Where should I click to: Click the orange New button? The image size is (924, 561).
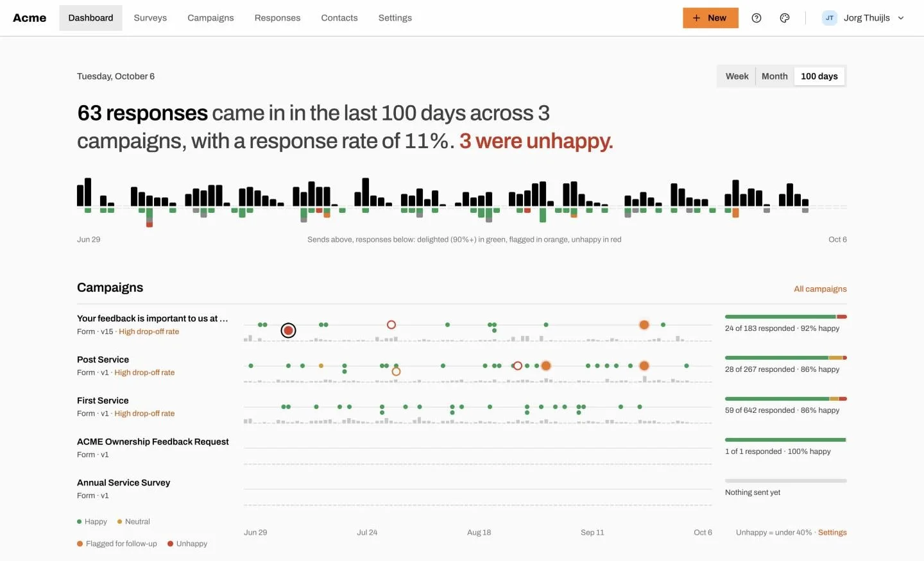click(710, 18)
